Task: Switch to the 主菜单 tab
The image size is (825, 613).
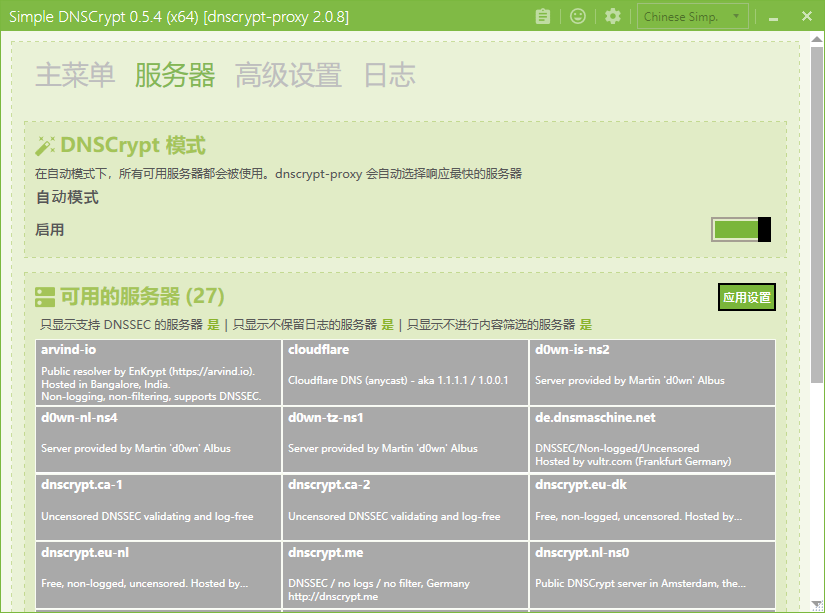Action: 75,75
